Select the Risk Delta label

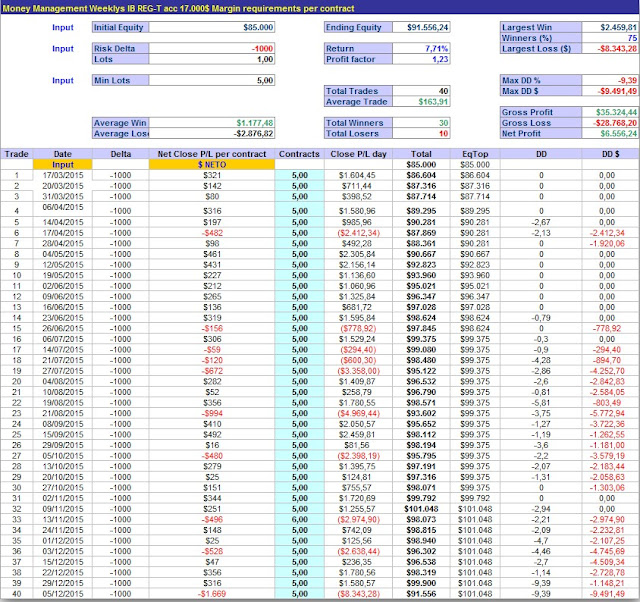120,49
